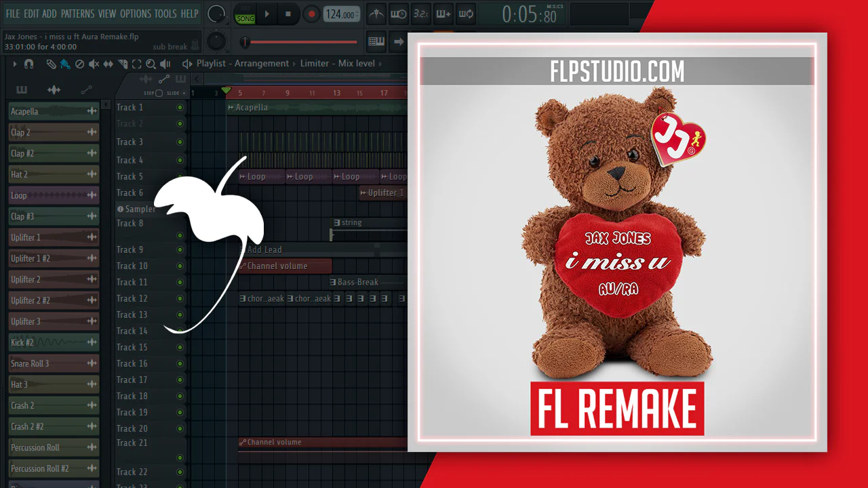
Task: Toggle the PAT/SONG mode switch
Action: pos(244,14)
